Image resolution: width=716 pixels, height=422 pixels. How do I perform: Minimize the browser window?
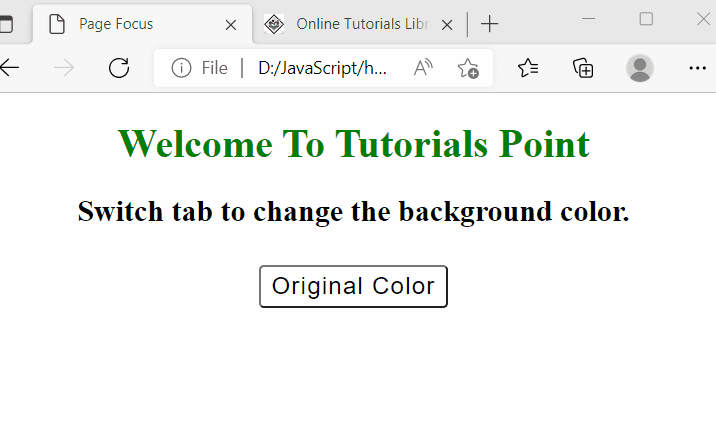click(588, 19)
